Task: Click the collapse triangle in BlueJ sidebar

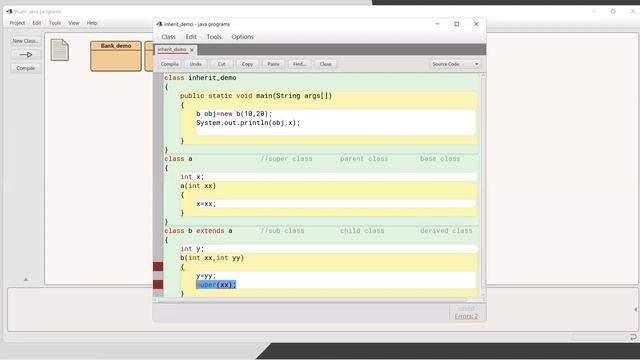Action: pos(26,280)
